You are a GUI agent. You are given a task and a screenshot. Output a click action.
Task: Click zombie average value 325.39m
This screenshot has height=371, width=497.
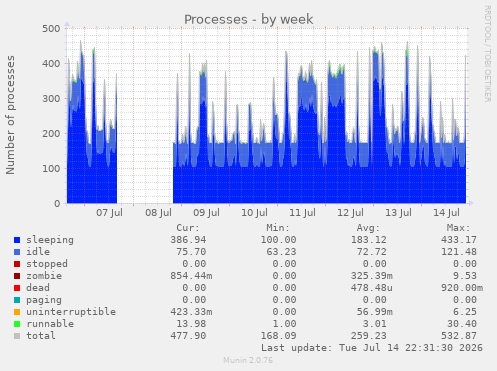[x=372, y=276]
